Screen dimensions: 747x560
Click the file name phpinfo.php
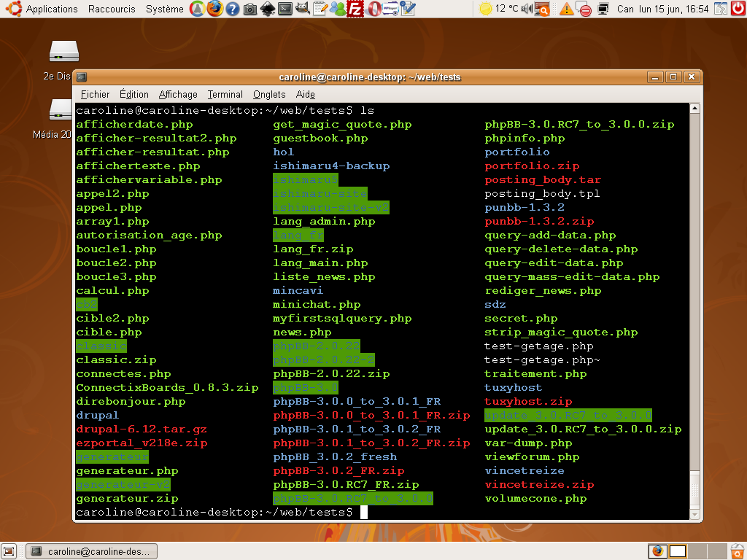[x=525, y=138]
